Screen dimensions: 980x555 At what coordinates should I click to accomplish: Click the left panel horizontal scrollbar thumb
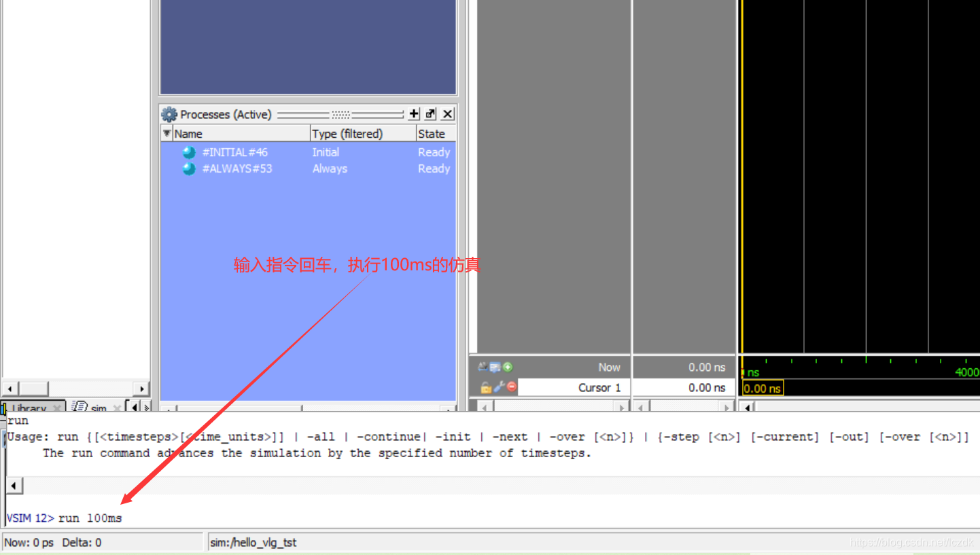pos(33,389)
